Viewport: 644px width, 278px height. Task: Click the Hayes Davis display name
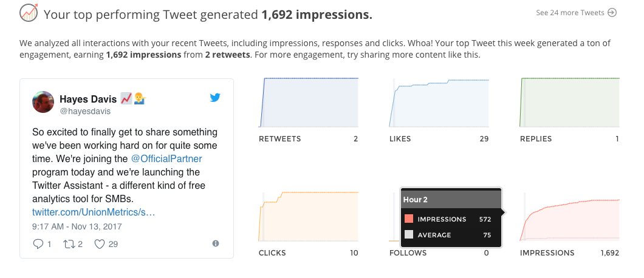[89, 99]
